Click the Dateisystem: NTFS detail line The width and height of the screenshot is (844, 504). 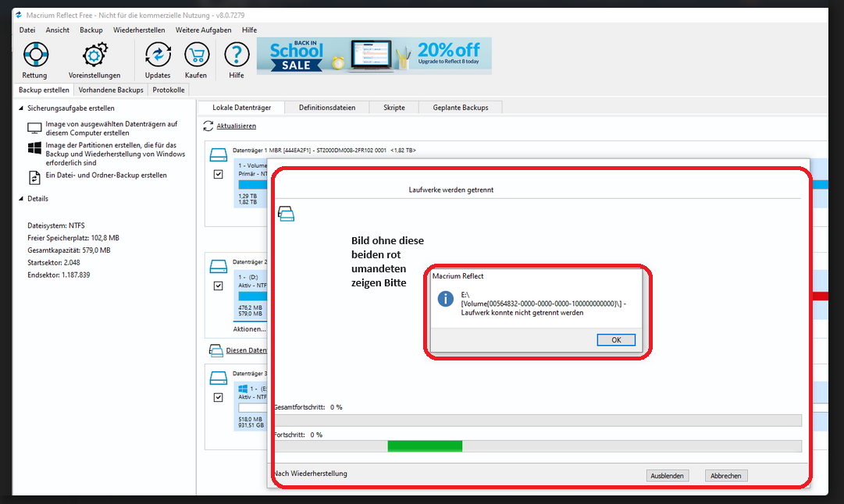[56, 225]
